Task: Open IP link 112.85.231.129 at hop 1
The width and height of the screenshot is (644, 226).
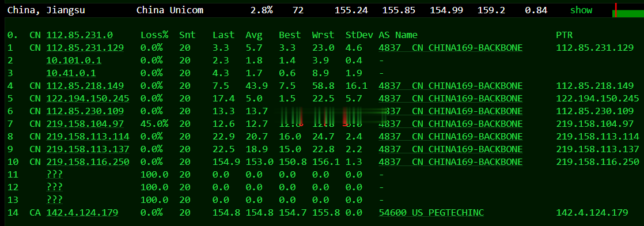Action: point(85,48)
